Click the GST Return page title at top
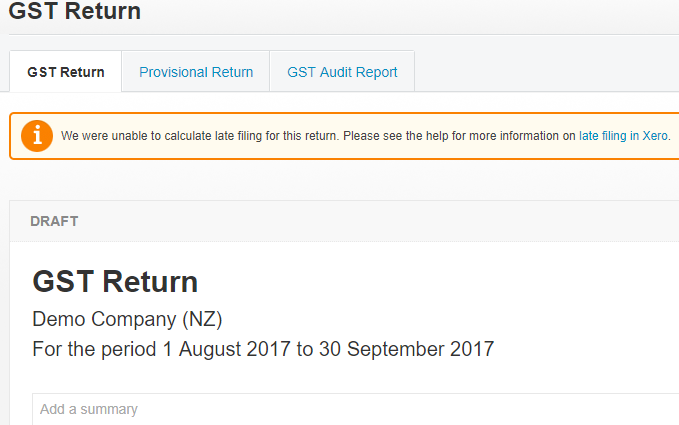The height and width of the screenshot is (425, 679). [x=74, y=11]
